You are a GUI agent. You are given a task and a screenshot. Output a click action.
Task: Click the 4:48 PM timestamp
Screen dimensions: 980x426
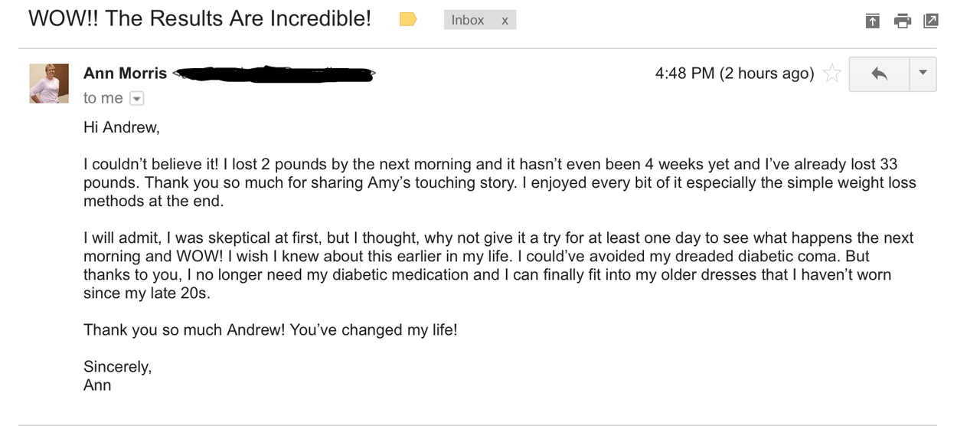point(734,74)
